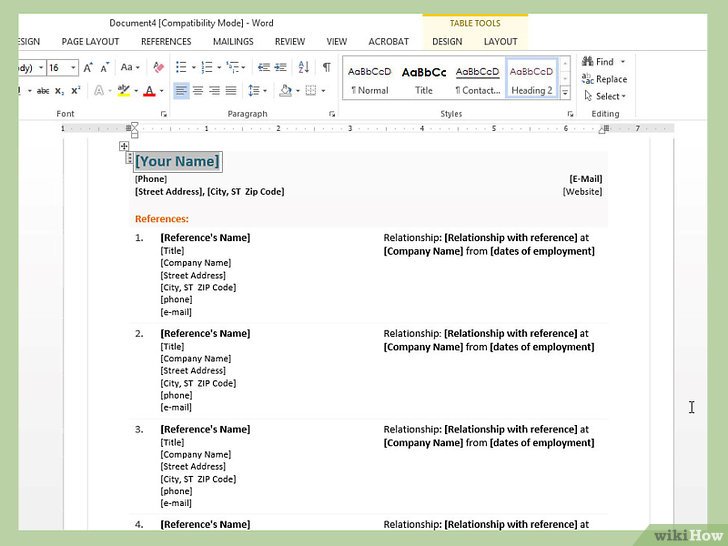The image size is (728, 546).
Task: Expand the Styles gallery more arrow
Action: [x=564, y=93]
